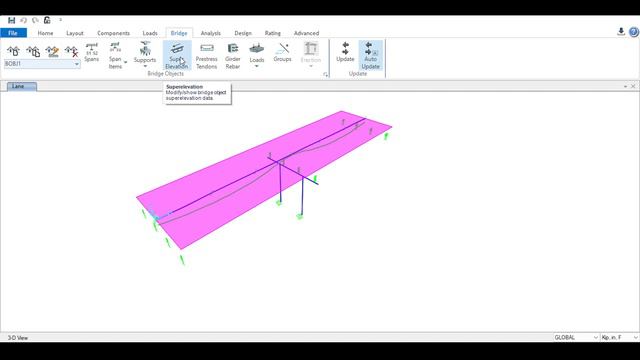Viewport: 640px width, 360px height.
Task: Switch to the Layout ribbon tab
Action: click(x=75, y=33)
